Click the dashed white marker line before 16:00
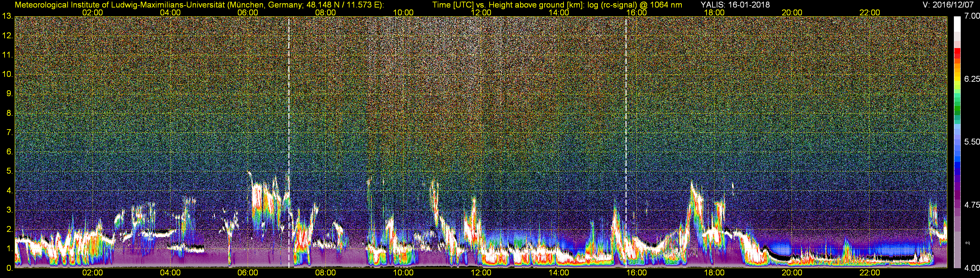This screenshot has height=278, width=980. (x=626, y=142)
